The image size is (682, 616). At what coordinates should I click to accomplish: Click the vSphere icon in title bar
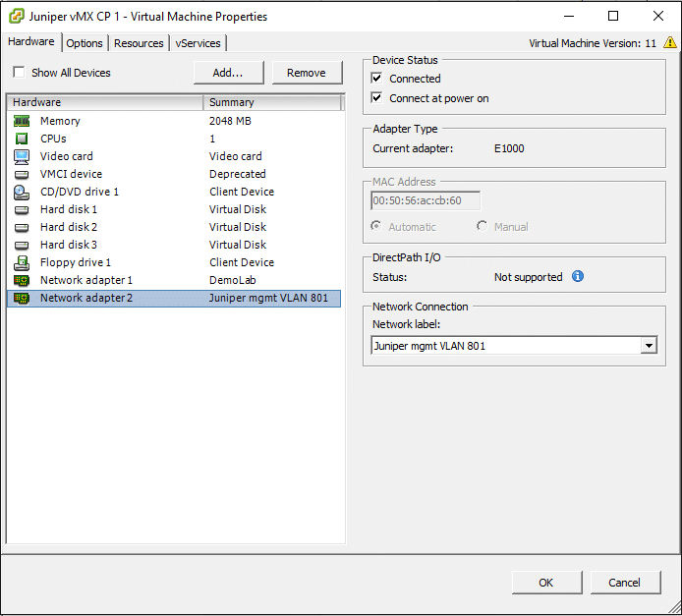coord(17,16)
